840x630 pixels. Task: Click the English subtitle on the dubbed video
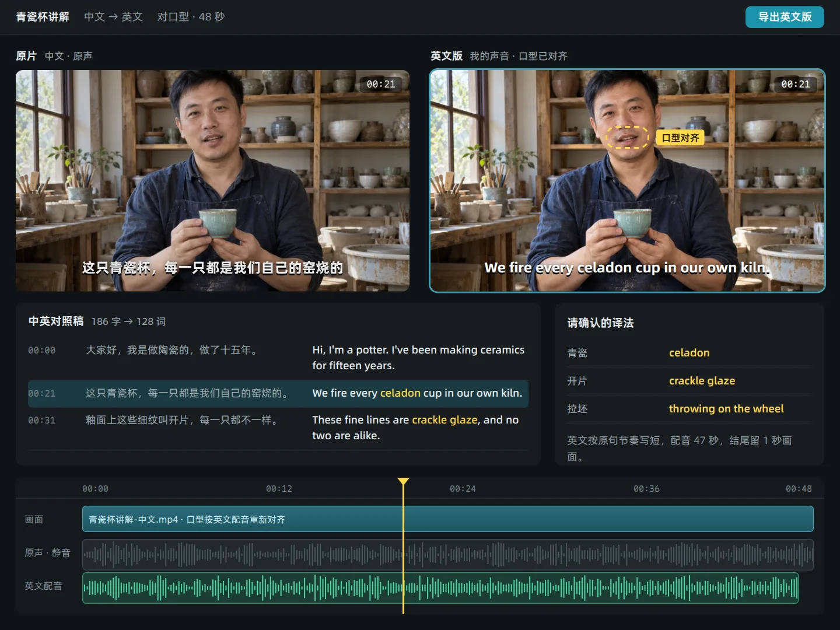[627, 268]
